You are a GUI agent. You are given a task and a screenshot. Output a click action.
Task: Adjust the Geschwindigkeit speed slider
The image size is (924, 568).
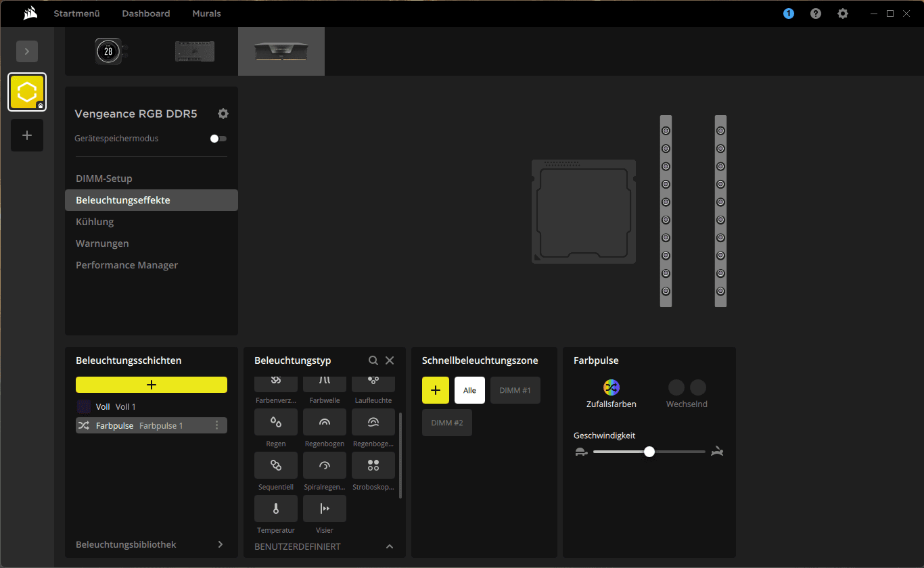coord(649,452)
